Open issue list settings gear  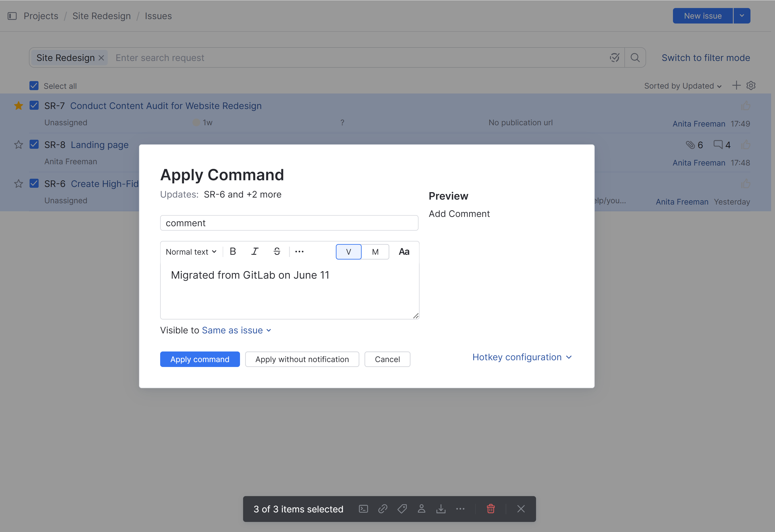(751, 85)
